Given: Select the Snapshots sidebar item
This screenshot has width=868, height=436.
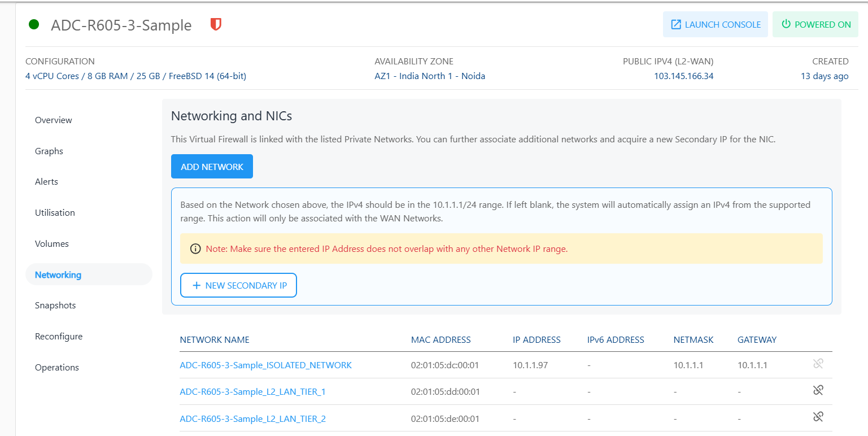Looking at the screenshot, I should 55,306.
